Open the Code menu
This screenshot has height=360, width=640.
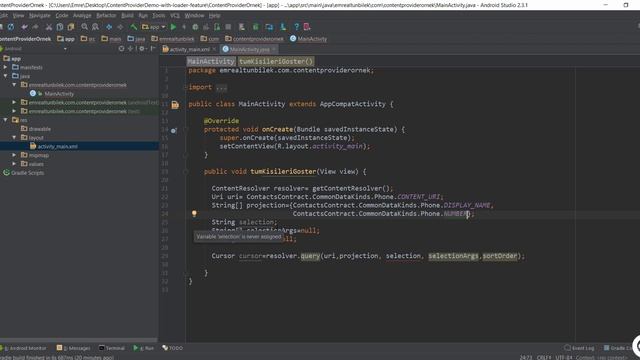[62, 16]
